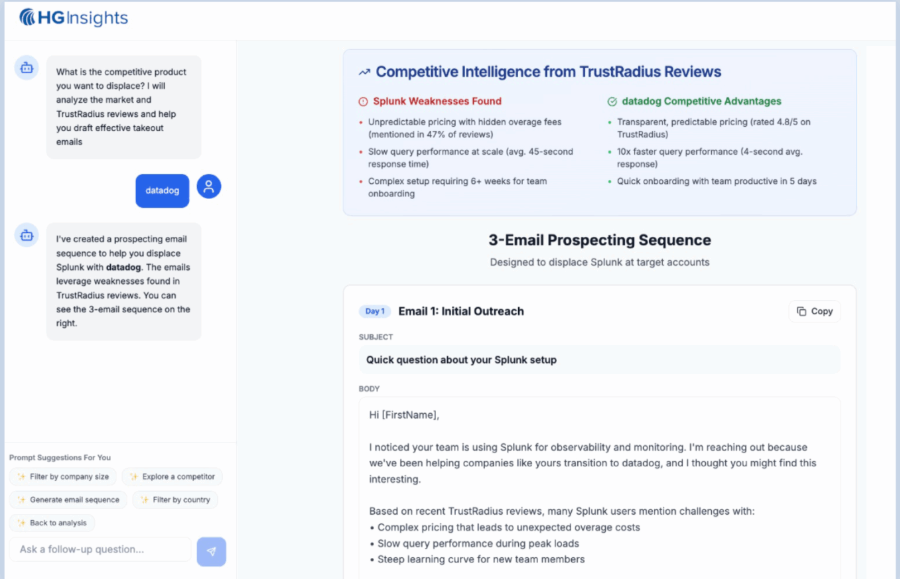The image size is (900, 579).
Task: Click the Slow query performance at scale bullet
Action: pos(471,158)
